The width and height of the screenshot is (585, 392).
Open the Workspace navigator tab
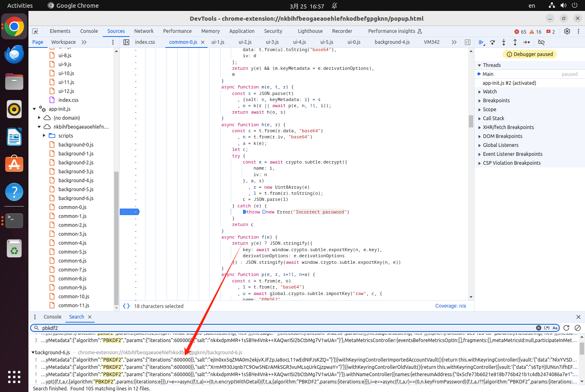pyautogui.click(x=63, y=42)
